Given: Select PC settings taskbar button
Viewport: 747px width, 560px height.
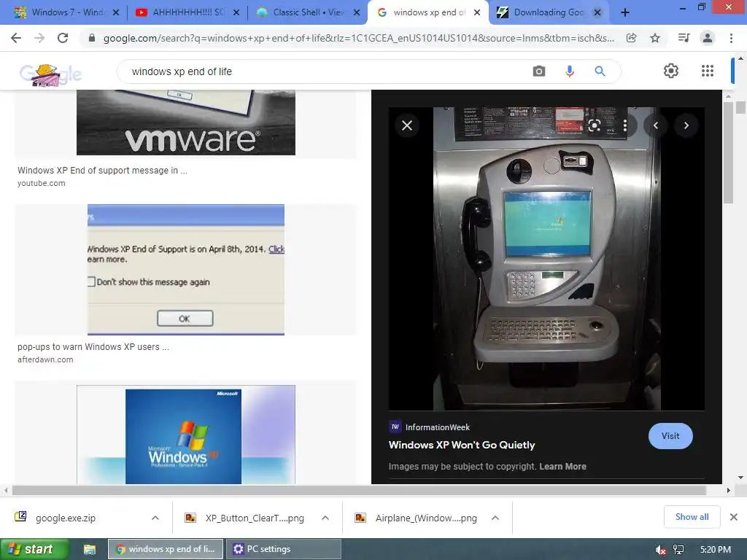Looking at the screenshot, I should coord(284,549).
